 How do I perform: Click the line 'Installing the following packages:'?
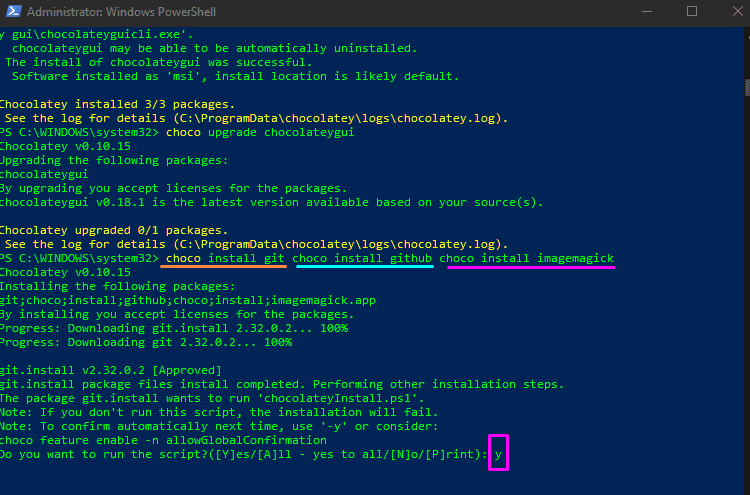pos(118,286)
